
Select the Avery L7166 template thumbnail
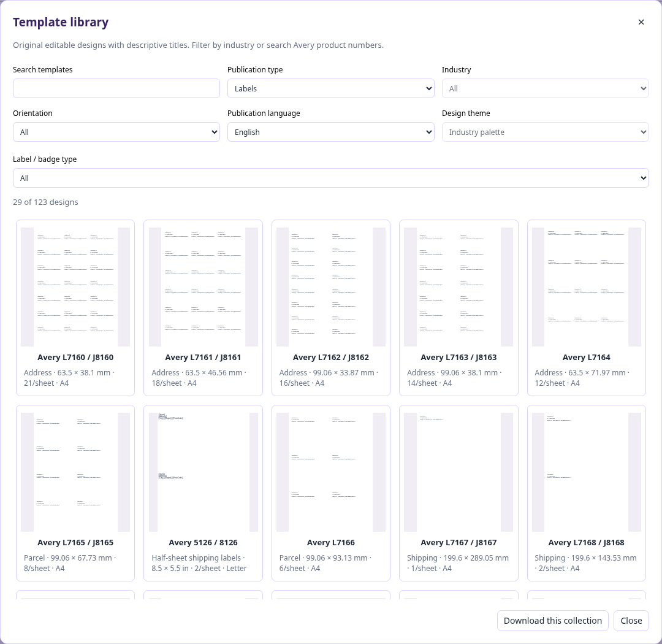pos(330,472)
